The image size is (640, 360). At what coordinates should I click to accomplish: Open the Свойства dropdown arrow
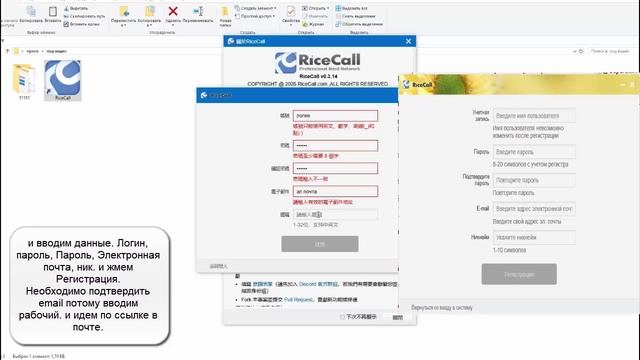click(x=291, y=25)
